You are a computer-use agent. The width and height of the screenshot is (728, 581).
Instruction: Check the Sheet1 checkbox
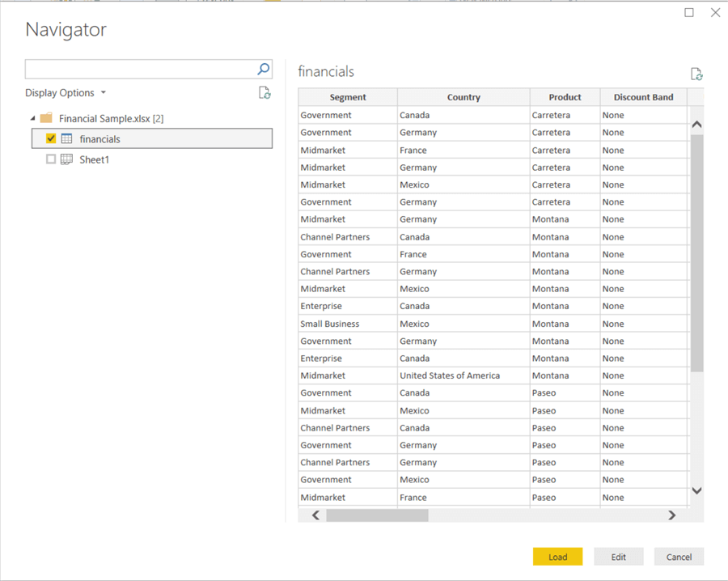51,159
